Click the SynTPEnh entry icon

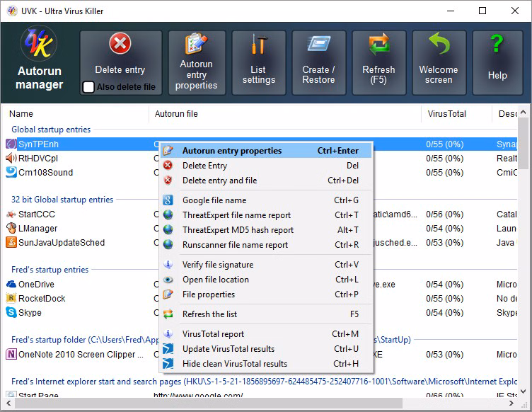pos(11,144)
